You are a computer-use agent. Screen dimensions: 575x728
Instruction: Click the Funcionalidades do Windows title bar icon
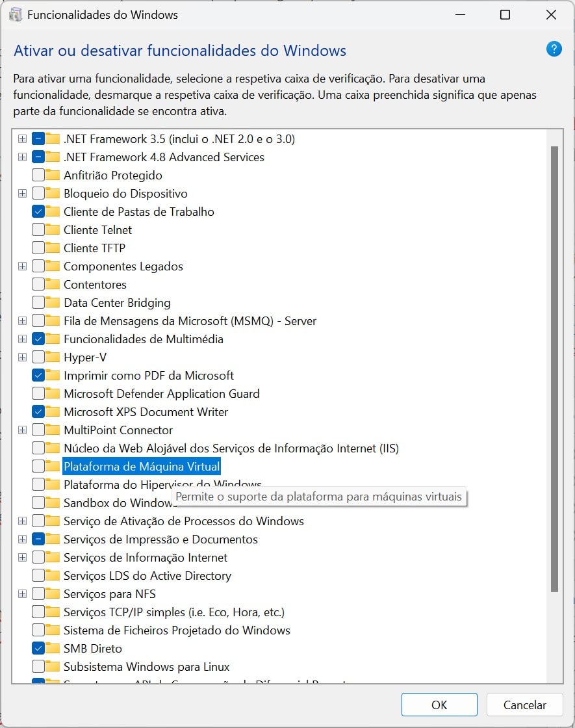click(16, 15)
